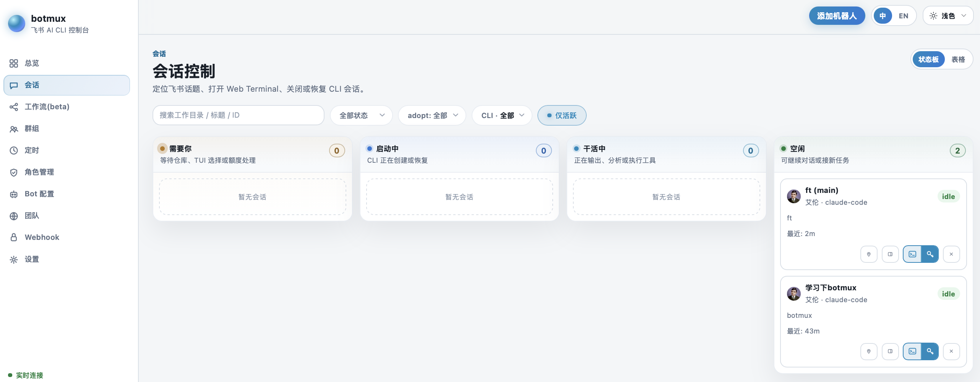Click the 干活中 column count badge 0
The image size is (980, 382).
tap(751, 151)
